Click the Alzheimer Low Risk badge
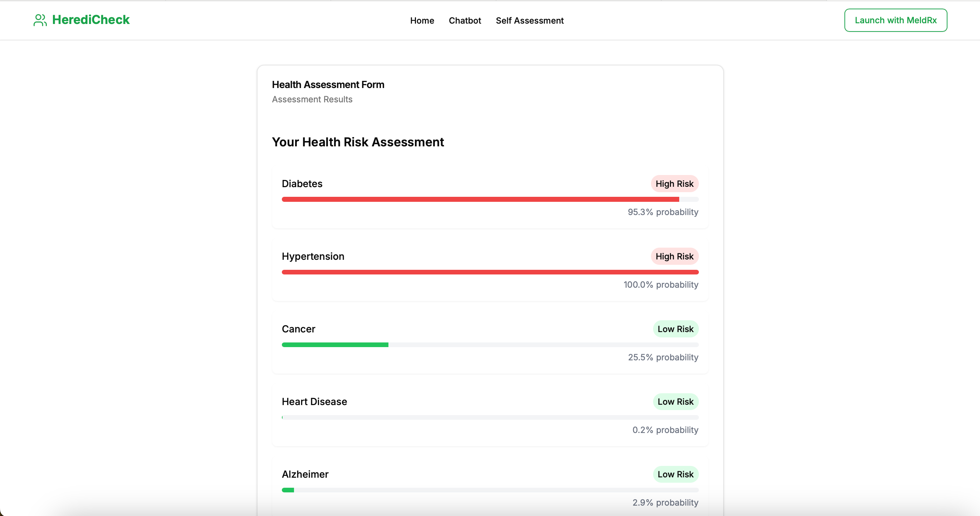The image size is (980, 516). [675, 474]
